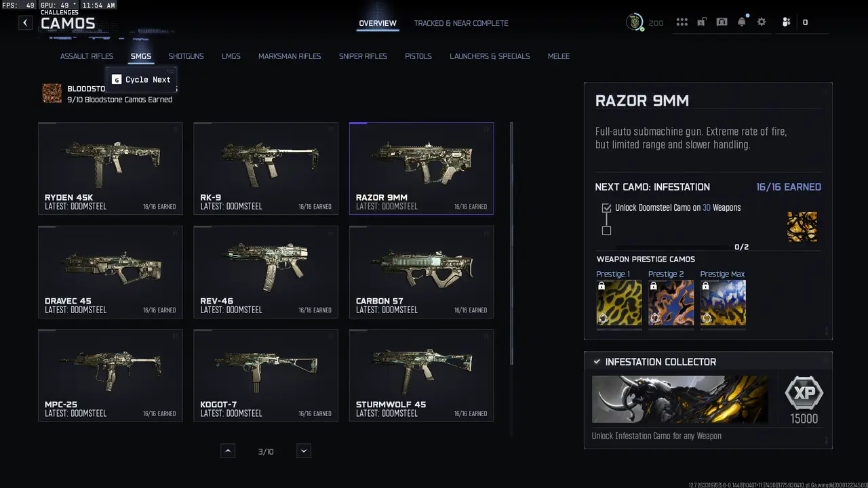Click the "RAZOR 9MM" panel title

point(642,101)
